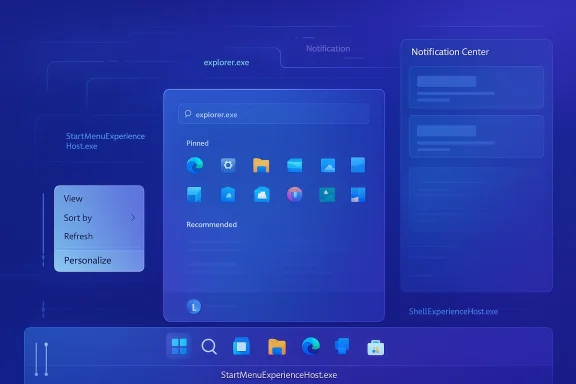The image size is (576, 384).
Task: Open pinned house icon with white cloud
Action: [x=262, y=195]
